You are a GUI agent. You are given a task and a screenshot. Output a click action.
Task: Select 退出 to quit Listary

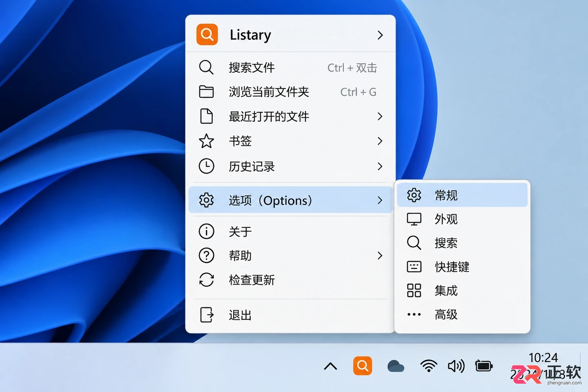click(290, 315)
